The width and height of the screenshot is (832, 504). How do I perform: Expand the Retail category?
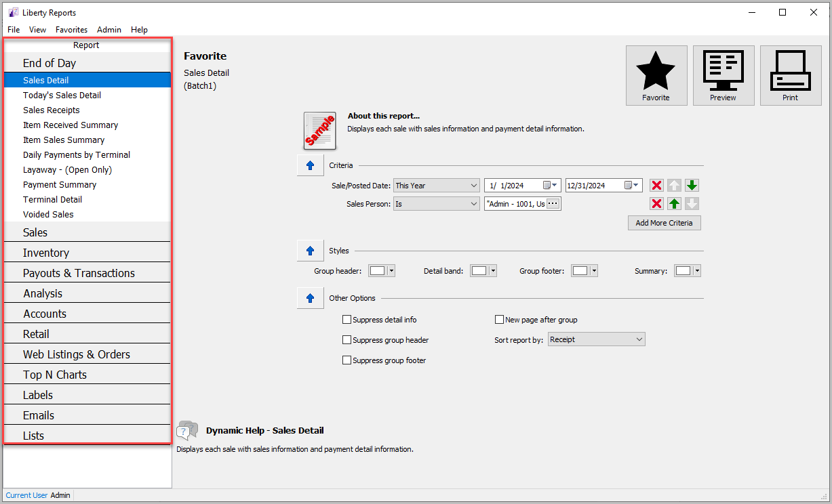(x=87, y=333)
